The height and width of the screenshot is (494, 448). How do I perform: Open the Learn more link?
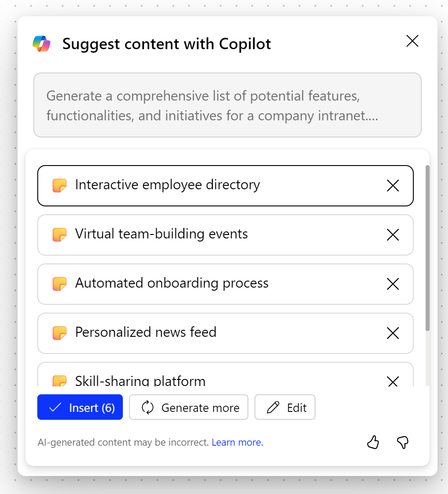[237, 442]
